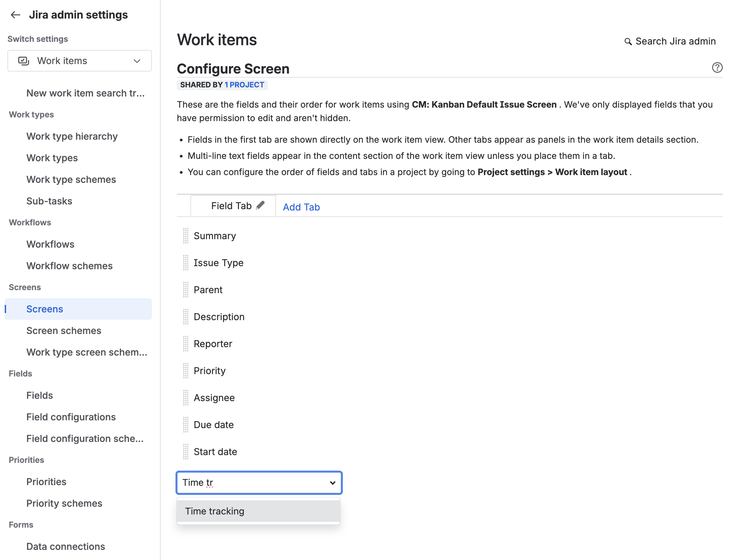Grab the drag handle next to Priority

186,371
